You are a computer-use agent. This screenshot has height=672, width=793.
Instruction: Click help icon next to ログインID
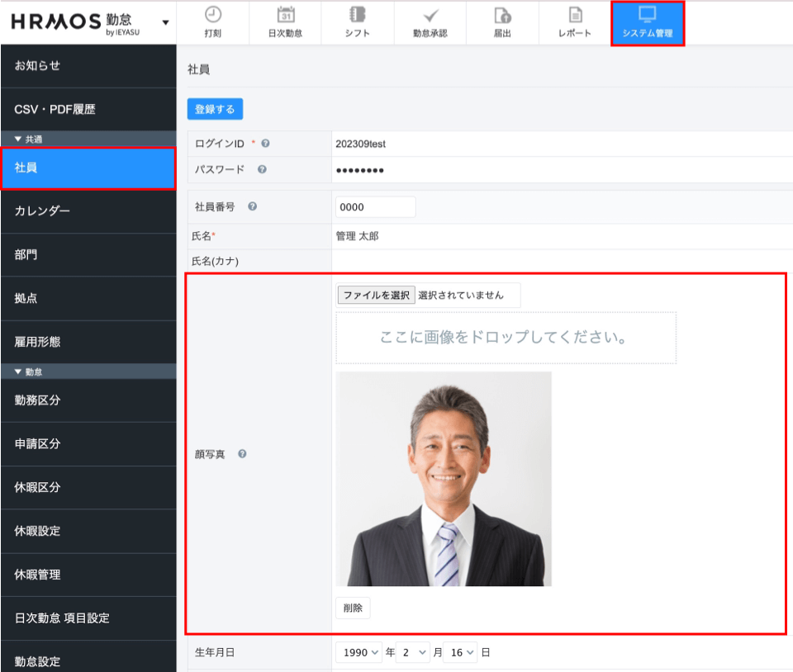(265, 144)
